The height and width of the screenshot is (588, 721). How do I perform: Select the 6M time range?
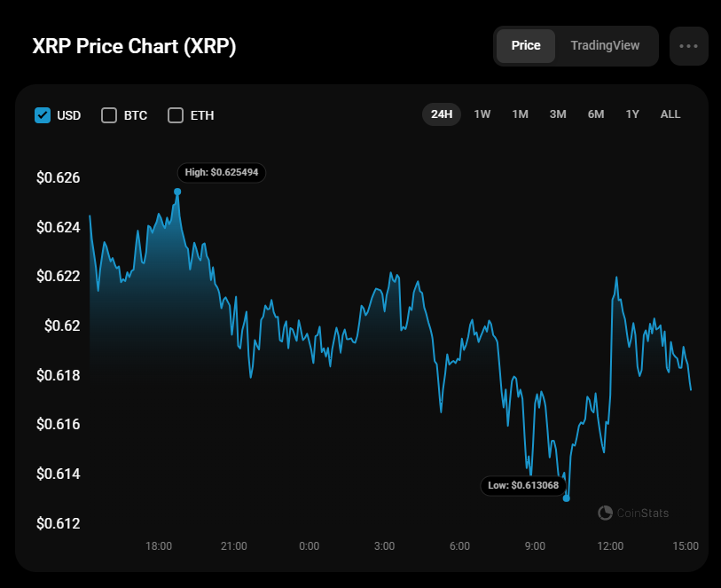point(596,114)
